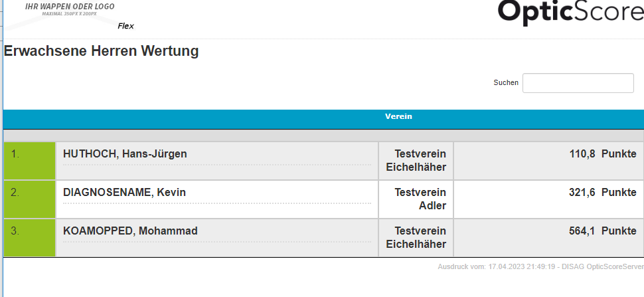The height and width of the screenshot is (297, 644).
Task: Click the 110,8 Punkte score
Action: click(x=603, y=154)
